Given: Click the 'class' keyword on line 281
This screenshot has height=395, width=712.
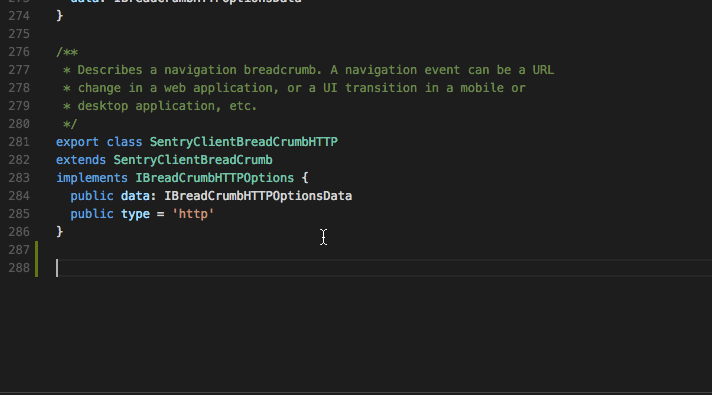Looking at the screenshot, I should [124, 142].
